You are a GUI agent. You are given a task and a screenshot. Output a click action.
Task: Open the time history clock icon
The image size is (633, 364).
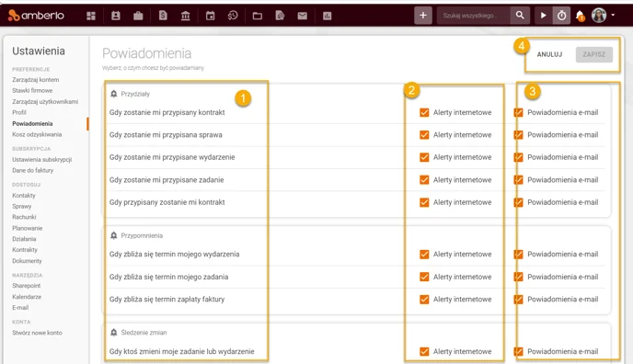click(x=233, y=16)
